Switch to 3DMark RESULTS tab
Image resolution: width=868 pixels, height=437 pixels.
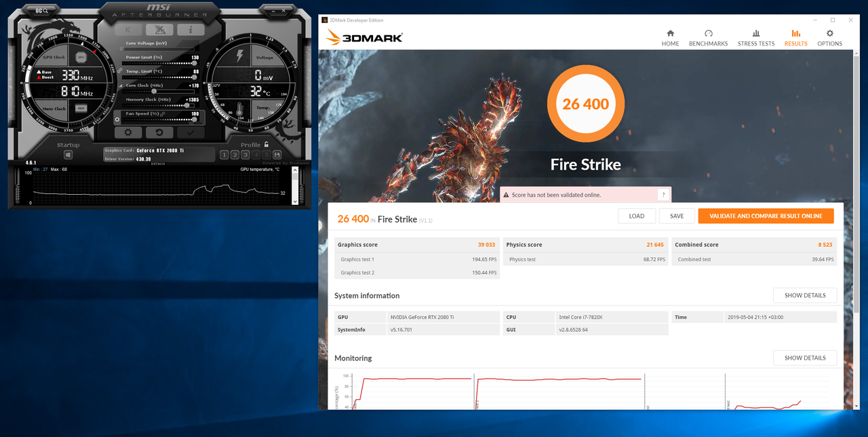(795, 38)
